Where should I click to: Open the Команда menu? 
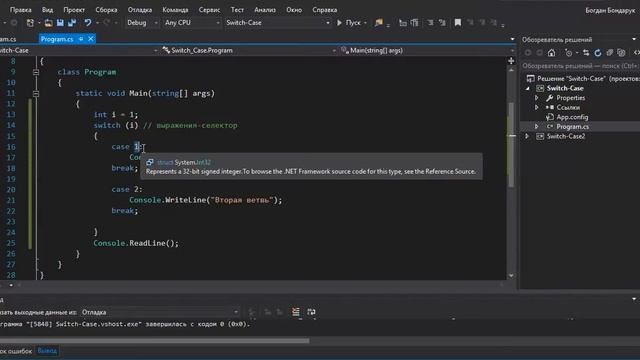coord(175,10)
